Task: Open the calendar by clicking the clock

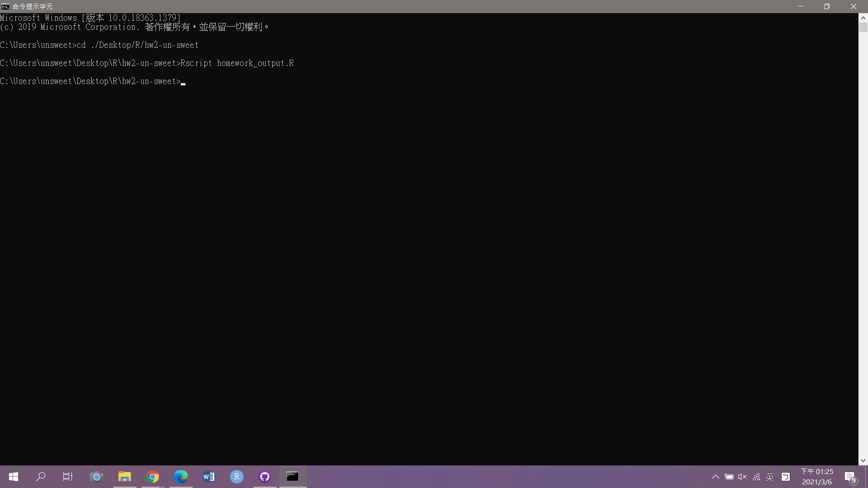Action: 818,477
